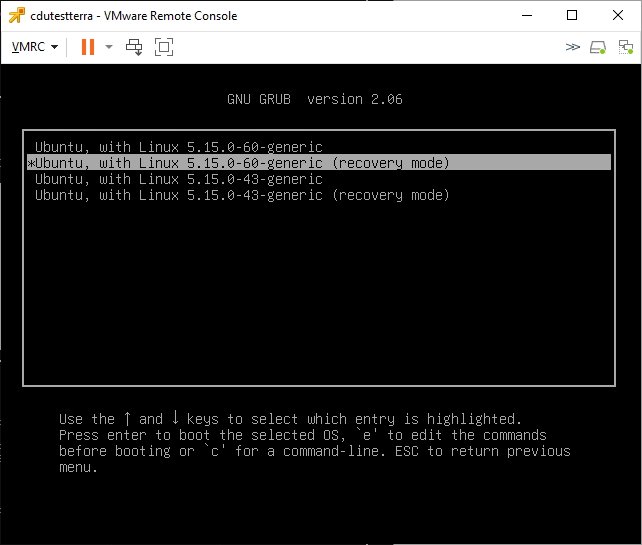642x545 pixels.
Task: Click the network adapter status icon
Action: coord(624,47)
